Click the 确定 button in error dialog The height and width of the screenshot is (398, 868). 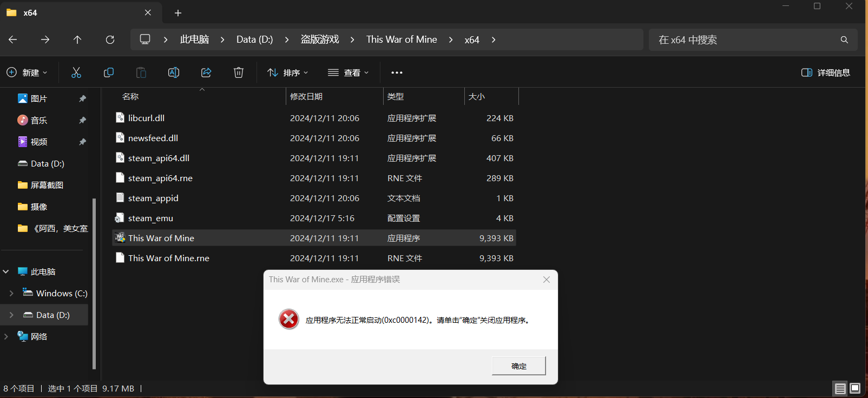pos(518,366)
